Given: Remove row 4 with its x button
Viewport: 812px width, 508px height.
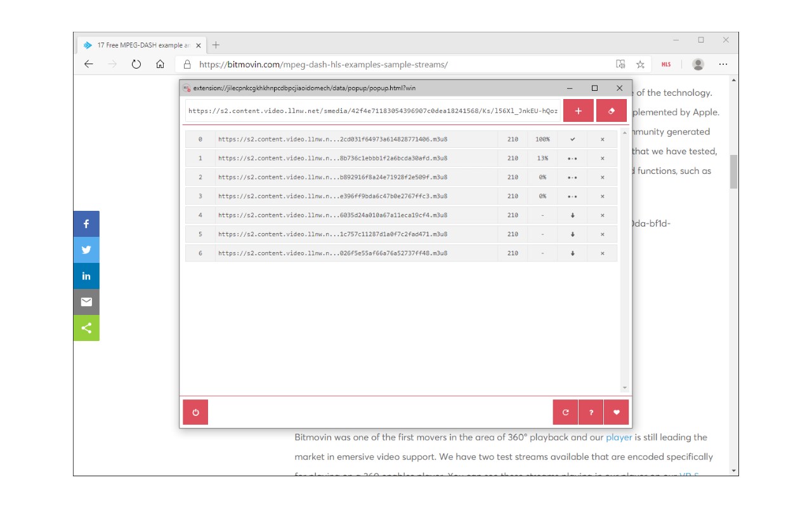Looking at the screenshot, I should click(602, 215).
